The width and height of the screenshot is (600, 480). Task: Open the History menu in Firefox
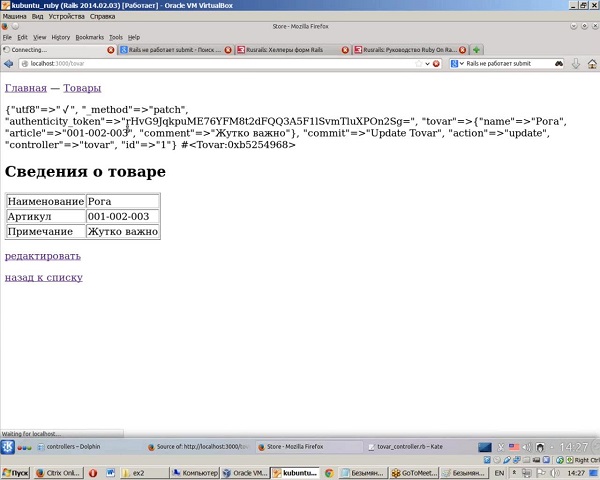pyautogui.click(x=61, y=37)
